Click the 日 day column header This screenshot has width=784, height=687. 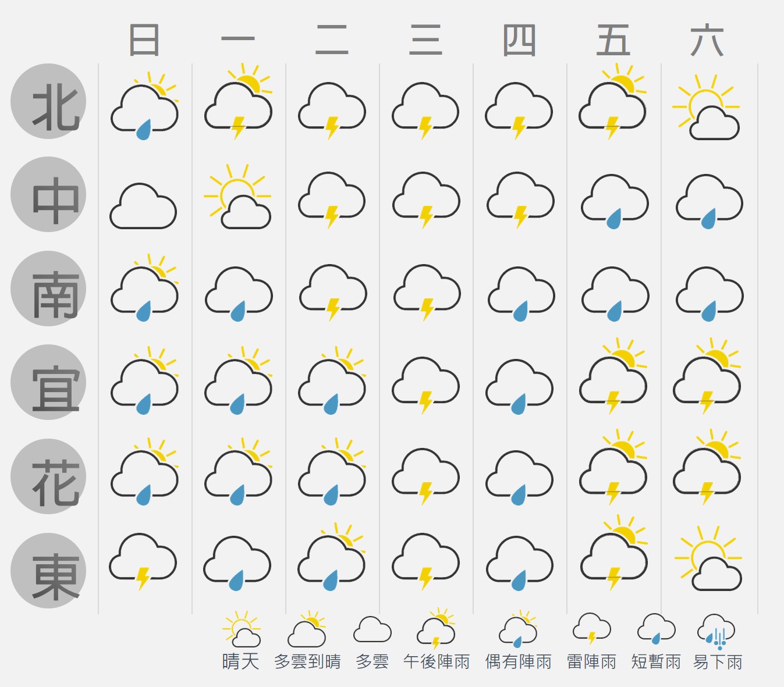pyautogui.click(x=144, y=40)
